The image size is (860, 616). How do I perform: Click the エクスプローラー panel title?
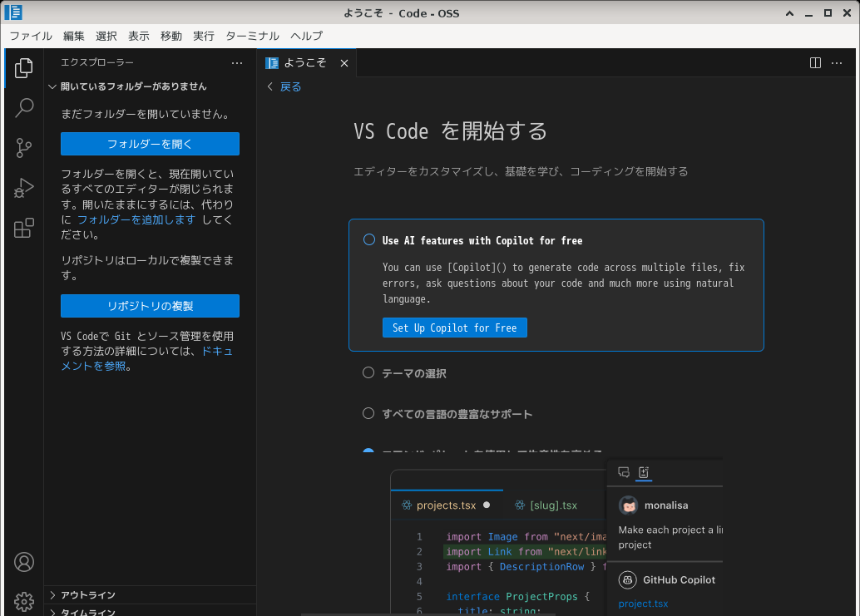click(x=97, y=62)
